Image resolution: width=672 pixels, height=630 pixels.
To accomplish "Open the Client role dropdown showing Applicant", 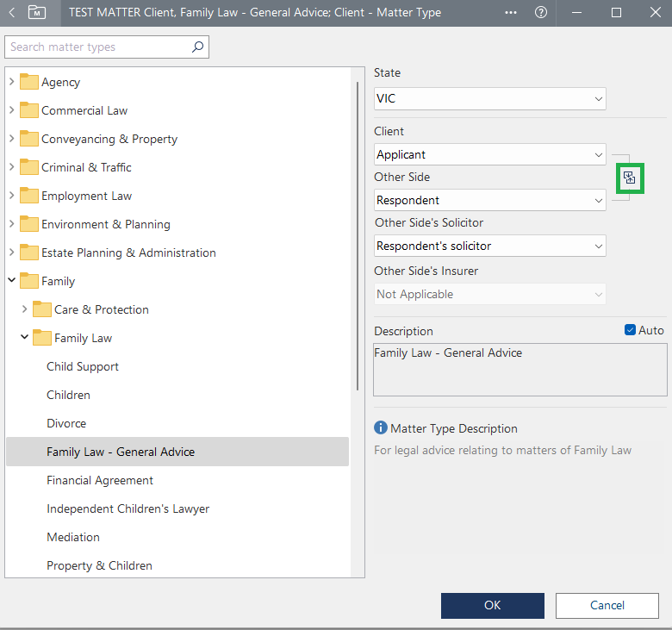I will point(489,155).
